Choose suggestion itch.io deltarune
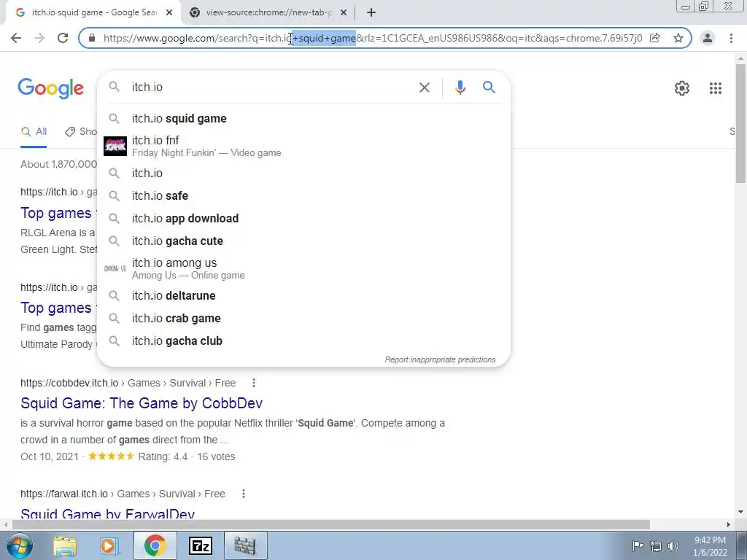 (303, 296)
